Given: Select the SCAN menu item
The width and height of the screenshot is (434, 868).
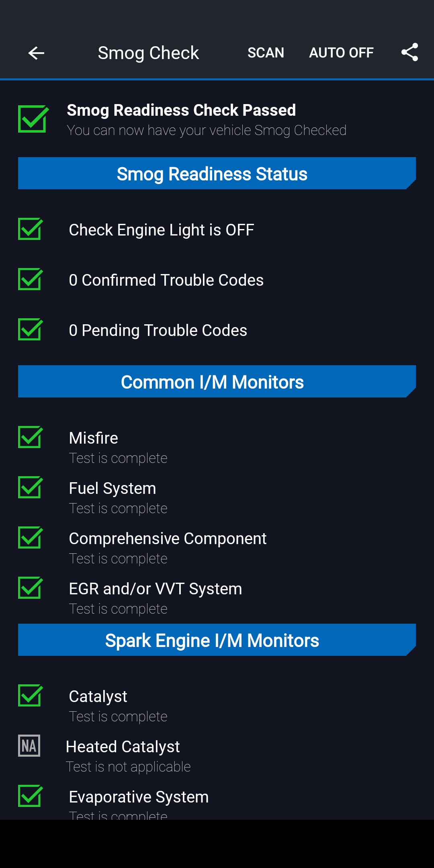Looking at the screenshot, I should (x=266, y=53).
